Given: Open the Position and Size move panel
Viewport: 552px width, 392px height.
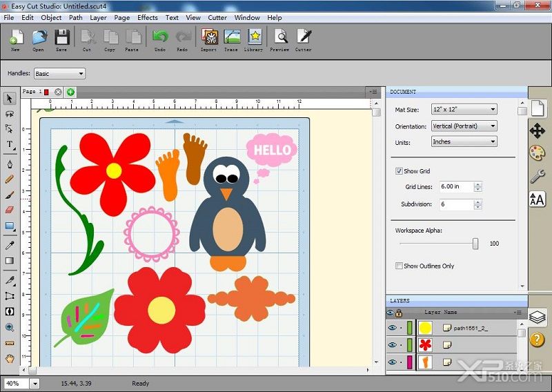Looking at the screenshot, I should click(538, 131).
